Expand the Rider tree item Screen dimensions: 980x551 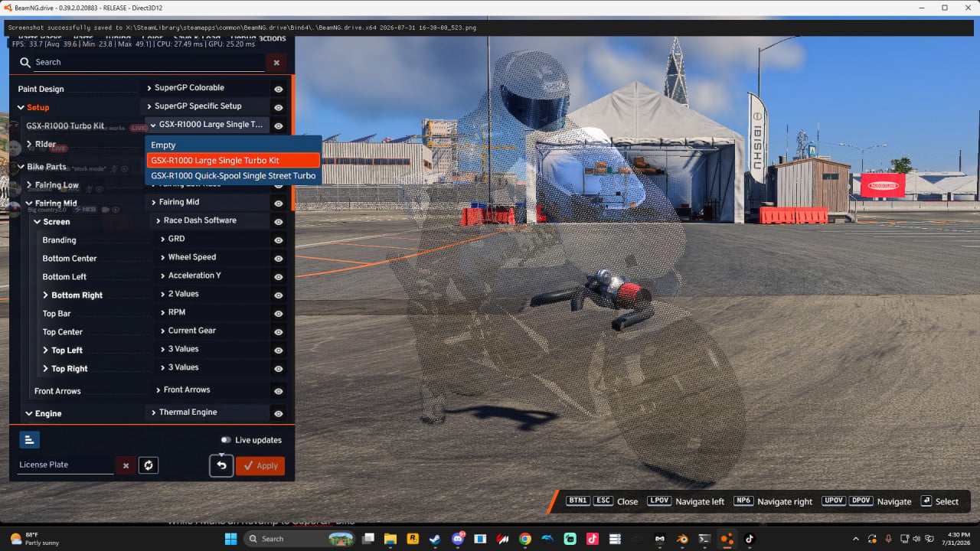click(x=29, y=144)
